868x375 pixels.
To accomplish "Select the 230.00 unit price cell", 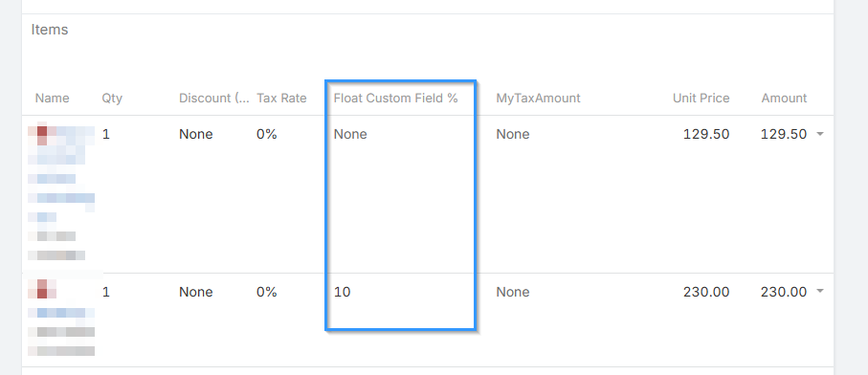I will click(706, 292).
